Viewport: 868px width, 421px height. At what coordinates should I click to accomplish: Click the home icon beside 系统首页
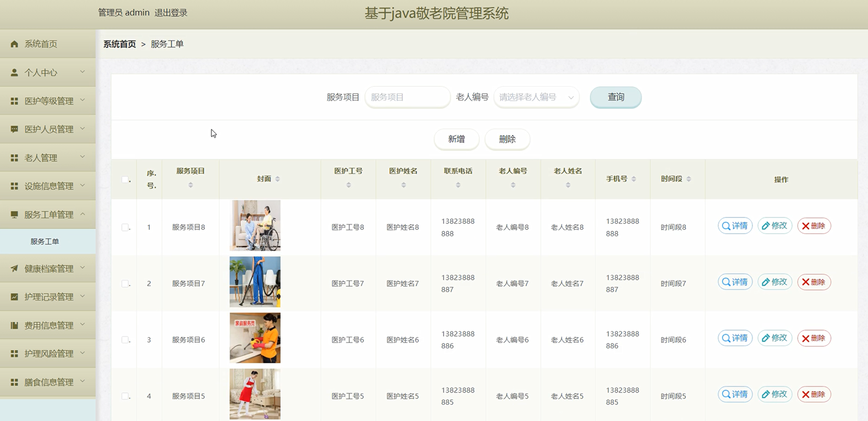[14, 44]
